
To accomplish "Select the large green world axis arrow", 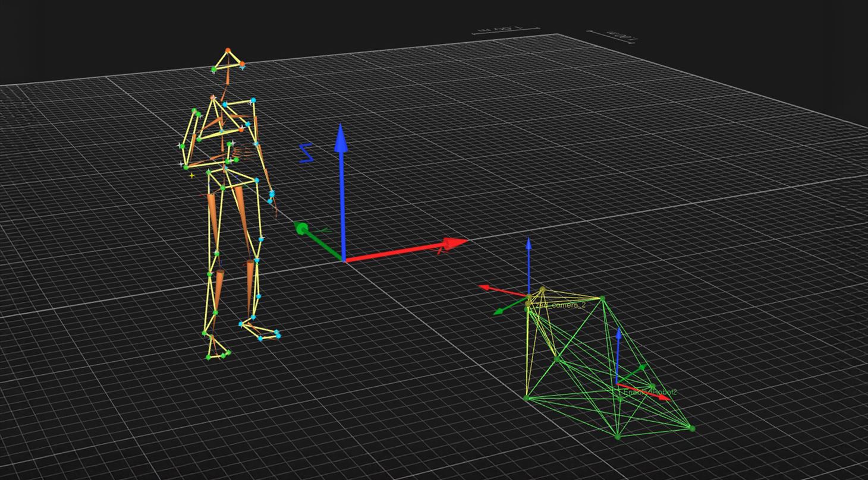I will coord(319,242).
